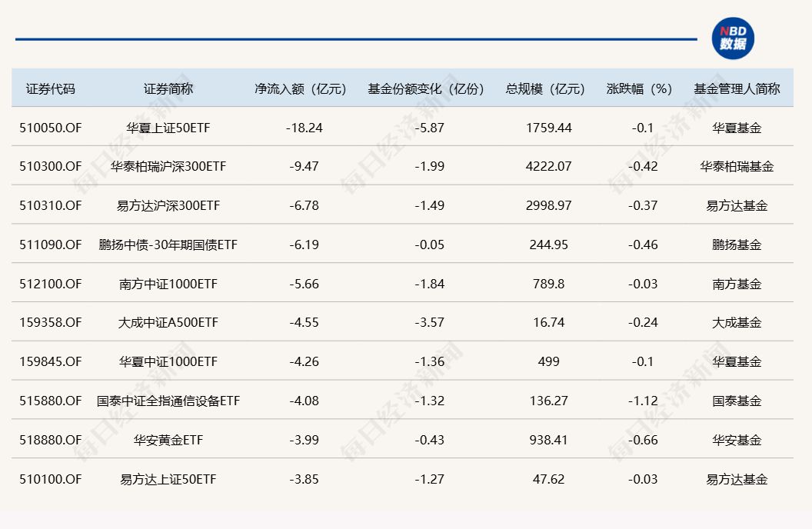
Task: Click code 159358.OF for 大成中证A500ETF
Action: point(51,323)
